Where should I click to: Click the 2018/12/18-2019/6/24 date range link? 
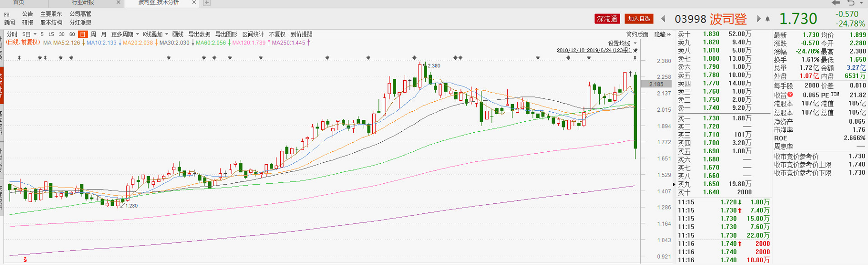tap(593, 50)
